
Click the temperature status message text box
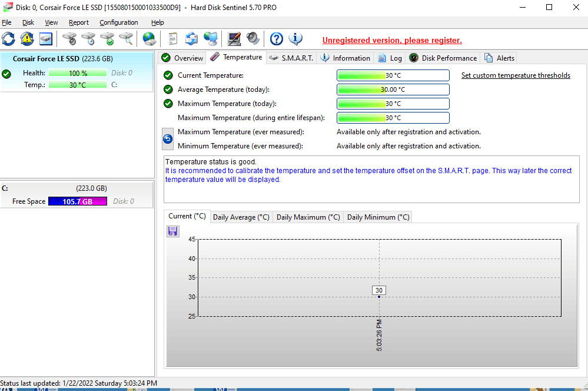[x=371, y=180]
